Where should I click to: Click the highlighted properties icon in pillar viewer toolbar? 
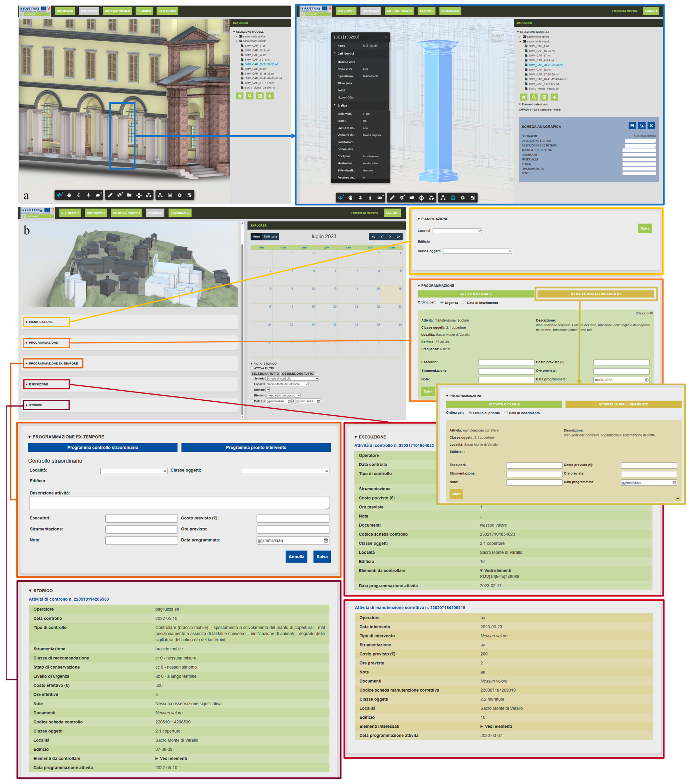pos(453,198)
